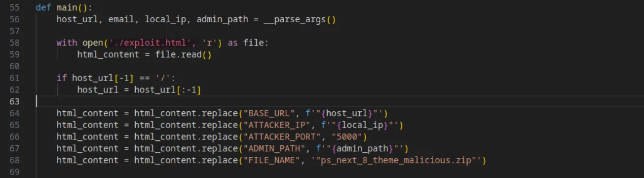Click line number 68 in gutter
Image resolution: width=644 pixels, height=178 pixels.
pos(14,161)
